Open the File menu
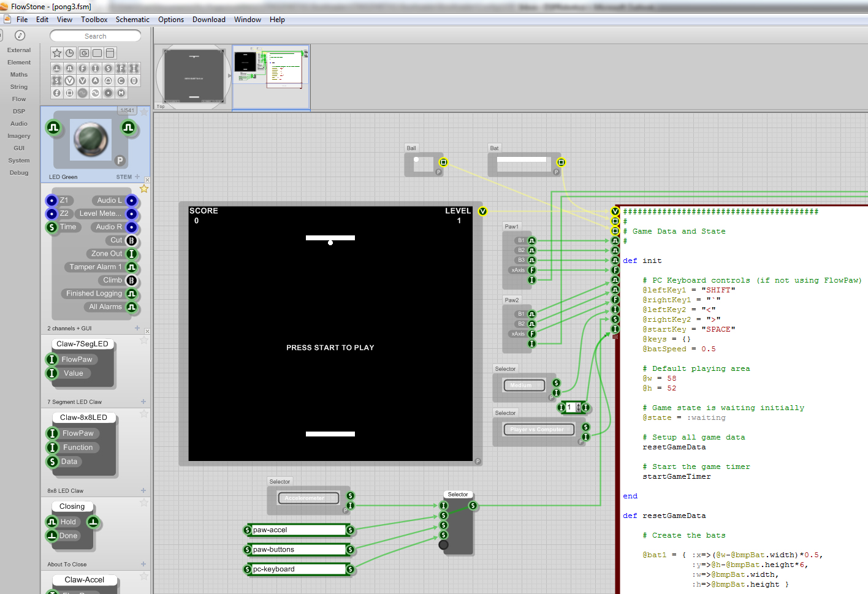The image size is (868, 594). coord(22,20)
